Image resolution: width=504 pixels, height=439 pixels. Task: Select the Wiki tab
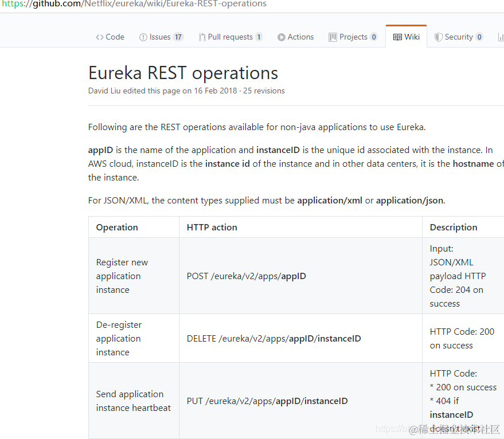tap(407, 37)
